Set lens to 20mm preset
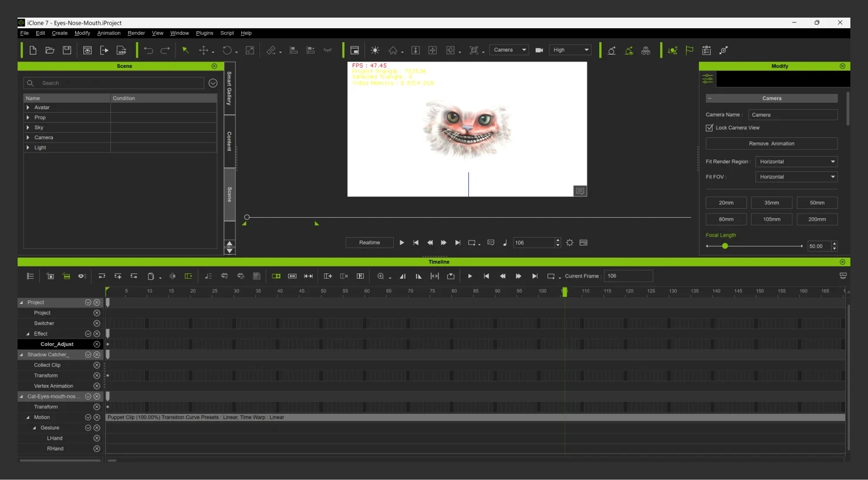Screen dimensions: 868x480 [x=726, y=202]
